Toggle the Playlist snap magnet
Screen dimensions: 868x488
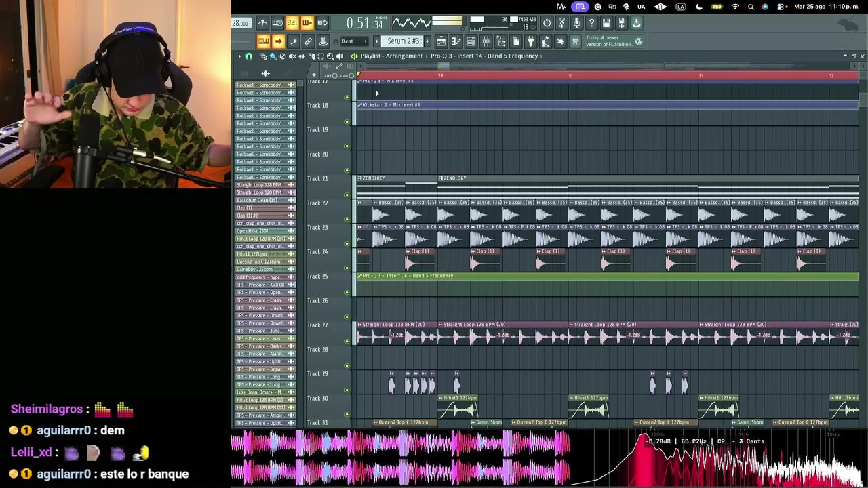(x=249, y=56)
